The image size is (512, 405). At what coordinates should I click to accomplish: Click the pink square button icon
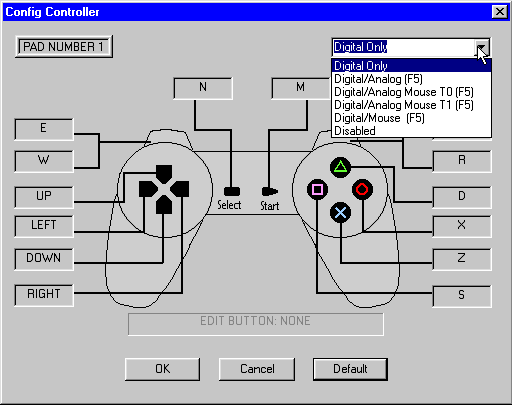[x=317, y=190]
